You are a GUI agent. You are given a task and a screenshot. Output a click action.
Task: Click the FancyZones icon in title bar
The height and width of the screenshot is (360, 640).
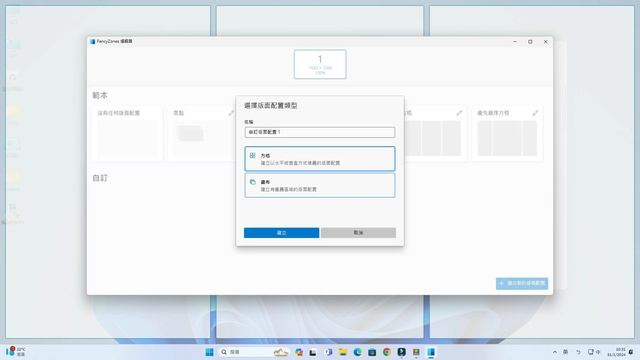coord(93,42)
